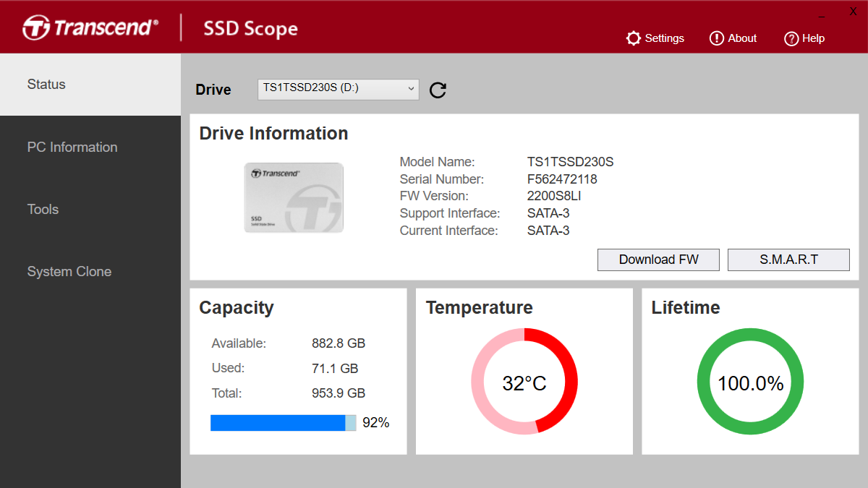Click the Help question mark icon

coord(791,39)
